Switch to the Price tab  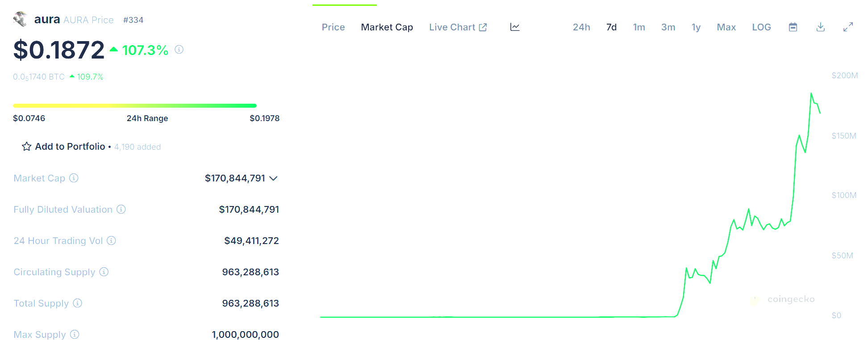pyautogui.click(x=333, y=27)
